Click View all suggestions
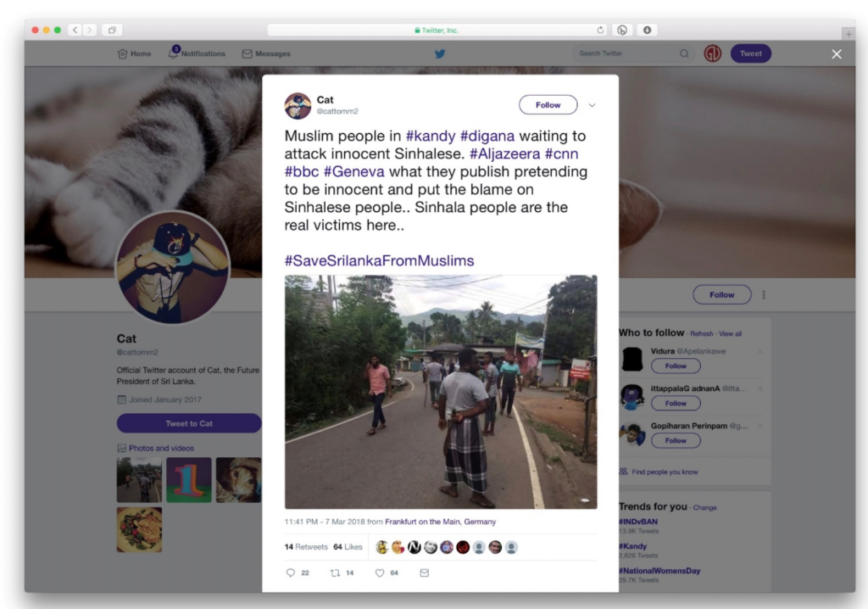The width and height of the screenshot is (868, 609). click(730, 333)
